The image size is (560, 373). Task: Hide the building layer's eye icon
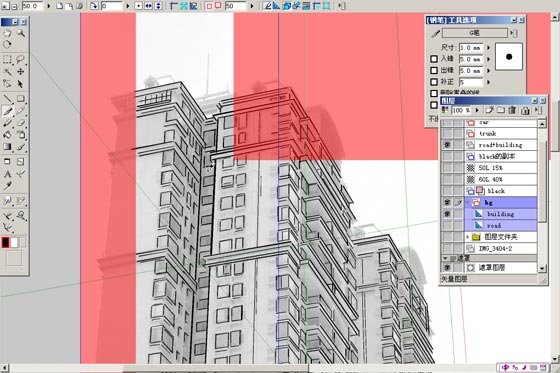tap(447, 214)
